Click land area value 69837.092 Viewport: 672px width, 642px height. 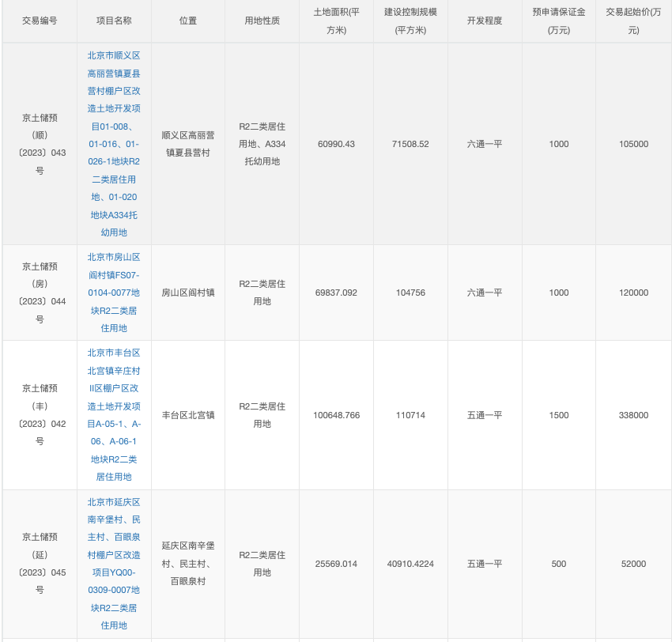click(x=336, y=293)
